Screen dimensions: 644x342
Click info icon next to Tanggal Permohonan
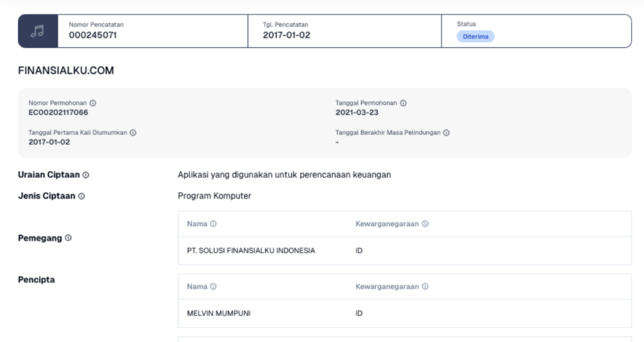click(403, 103)
